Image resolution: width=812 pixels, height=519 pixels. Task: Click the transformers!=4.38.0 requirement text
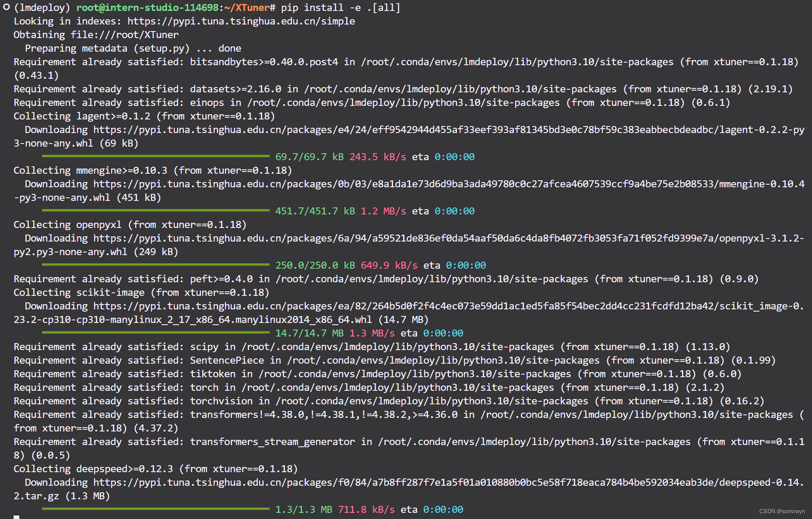pyautogui.click(x=324, y=415)
